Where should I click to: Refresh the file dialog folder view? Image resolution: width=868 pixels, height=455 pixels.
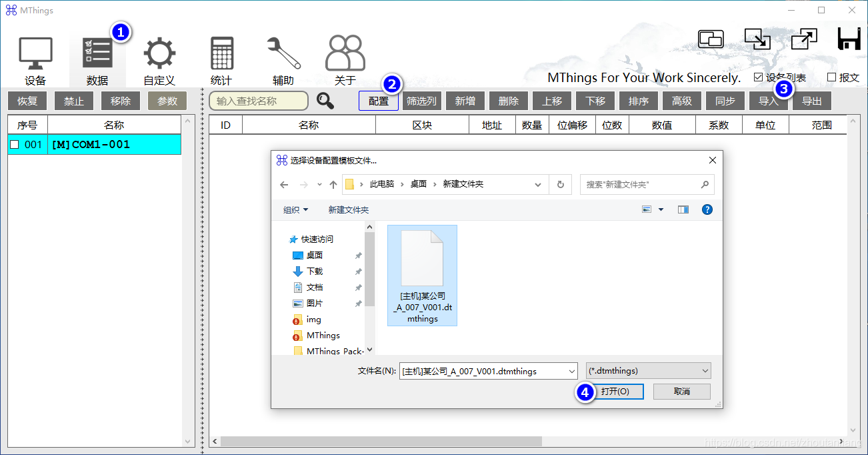tap(561, 185)
